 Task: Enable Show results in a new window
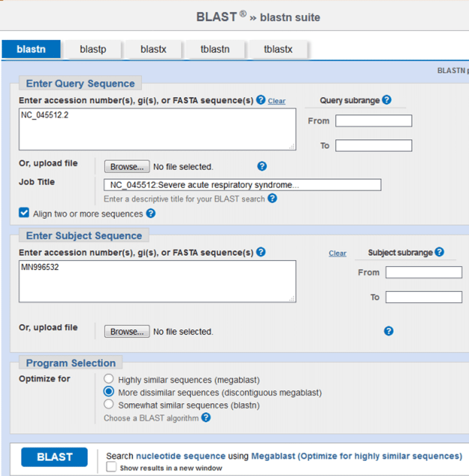[x=111, y=467]
